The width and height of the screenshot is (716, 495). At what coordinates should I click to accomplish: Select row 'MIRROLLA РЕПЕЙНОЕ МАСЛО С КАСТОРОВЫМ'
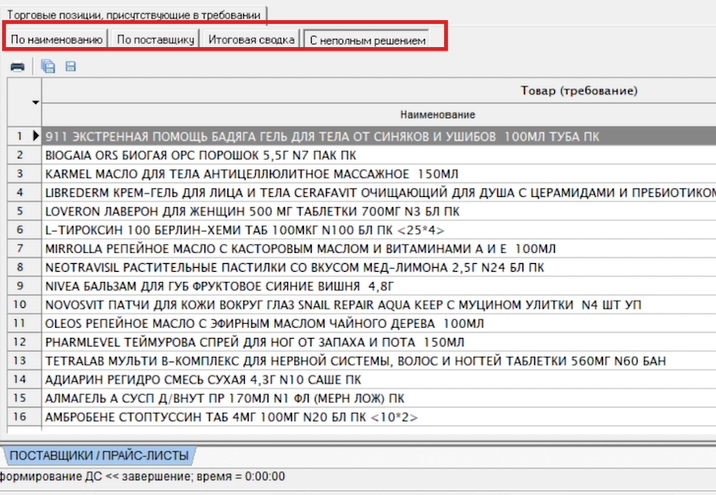tap(379, 249)
